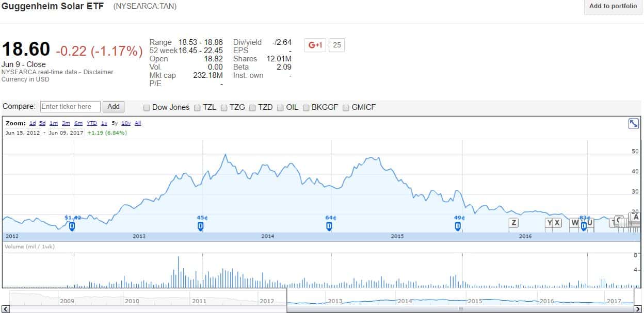Select the Z news flag on chart

(513, 223)
